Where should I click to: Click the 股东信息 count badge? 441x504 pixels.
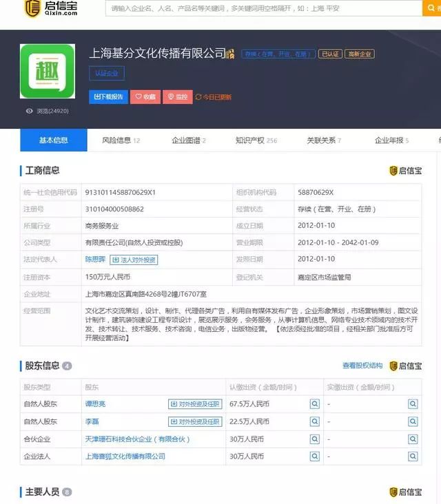[x=67, y=366]
